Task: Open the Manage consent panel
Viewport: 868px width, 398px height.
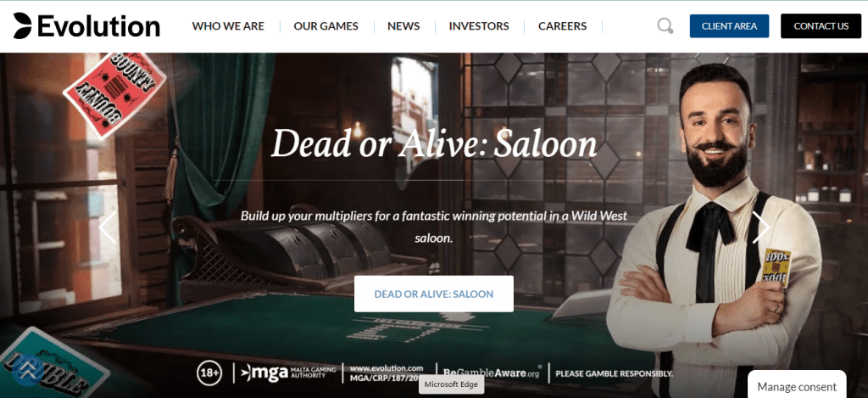Action: tap(797, 386)
